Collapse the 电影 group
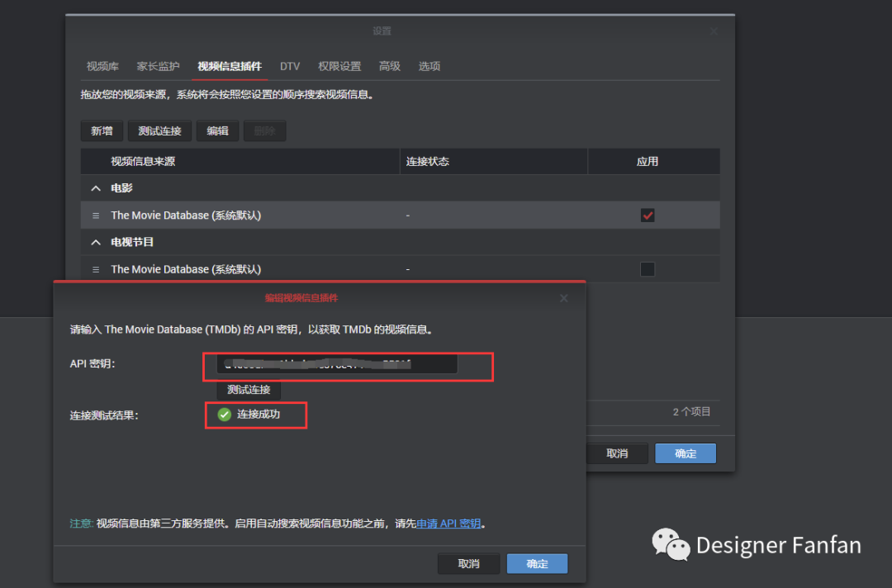Screen dimensions: 892x588 96,188
